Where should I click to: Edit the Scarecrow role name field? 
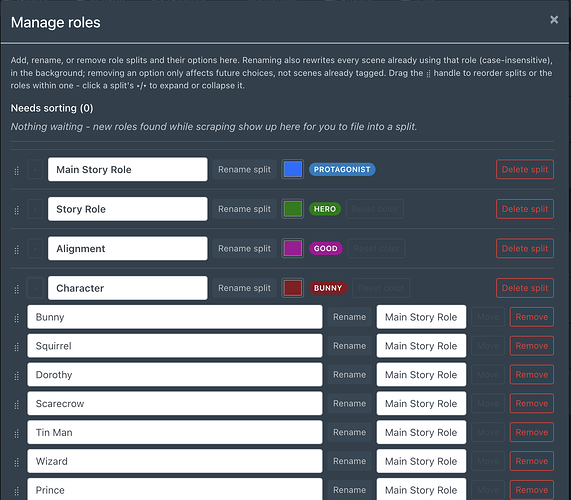pyautogui.click(x=175, y=403)
